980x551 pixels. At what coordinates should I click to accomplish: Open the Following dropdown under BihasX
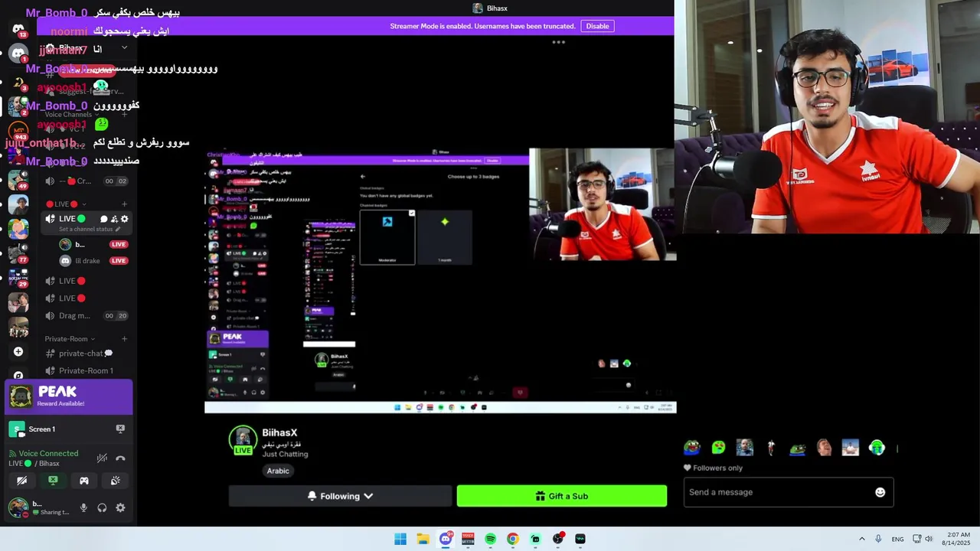[340, 496]
